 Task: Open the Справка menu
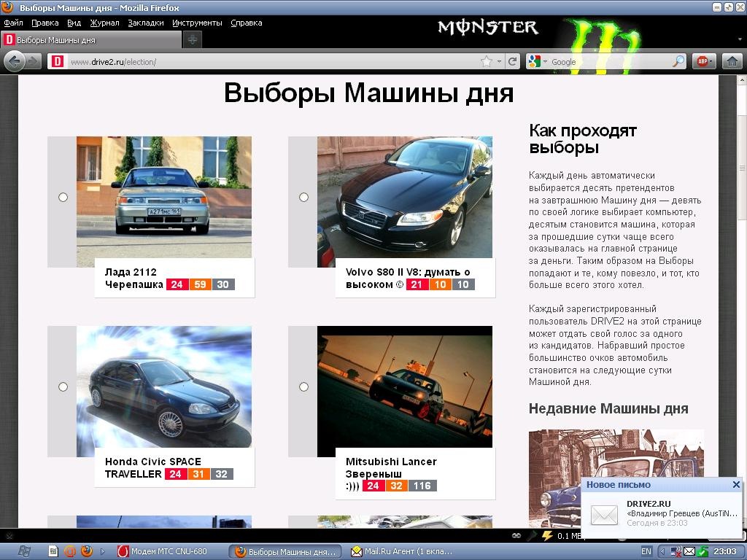pyautogui.click(x=247, y=23)
